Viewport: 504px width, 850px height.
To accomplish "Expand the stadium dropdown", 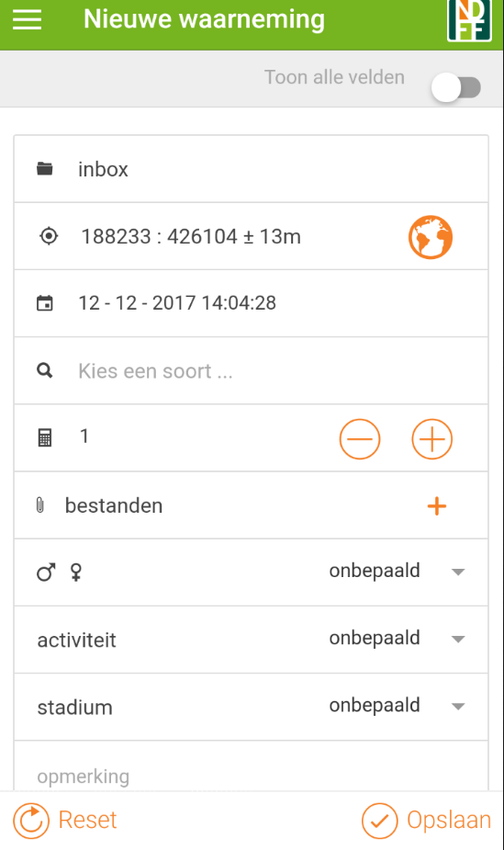I will click(x=398, y=706).
